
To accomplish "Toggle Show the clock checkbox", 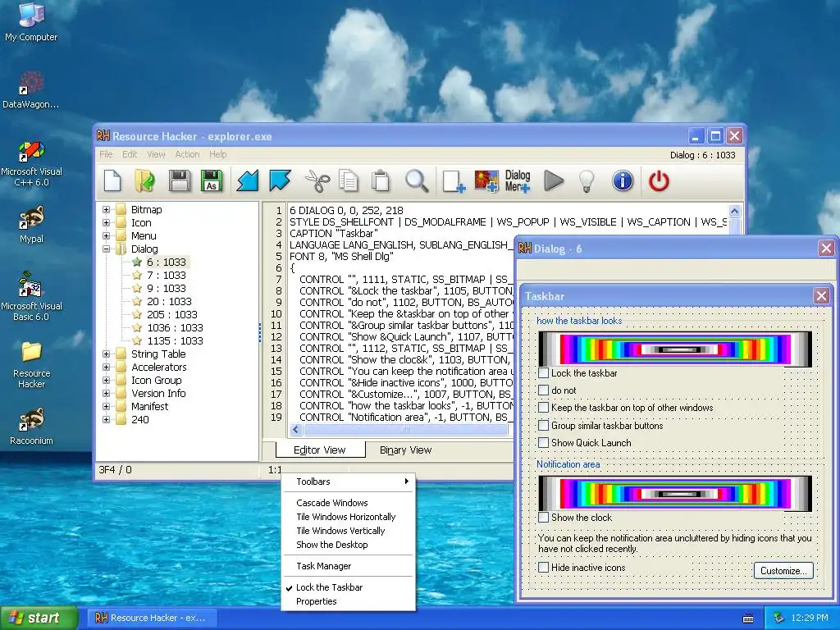I will [x=543, y=517].
